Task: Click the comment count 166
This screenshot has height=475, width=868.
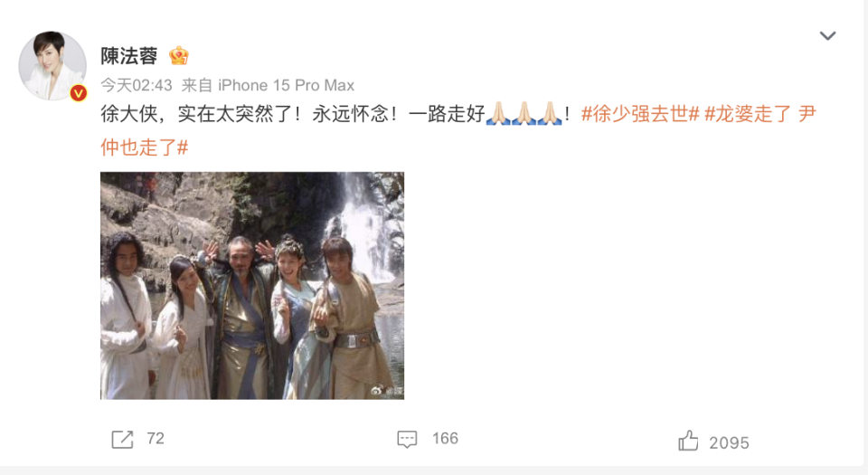Action: [x=445, y=439]
